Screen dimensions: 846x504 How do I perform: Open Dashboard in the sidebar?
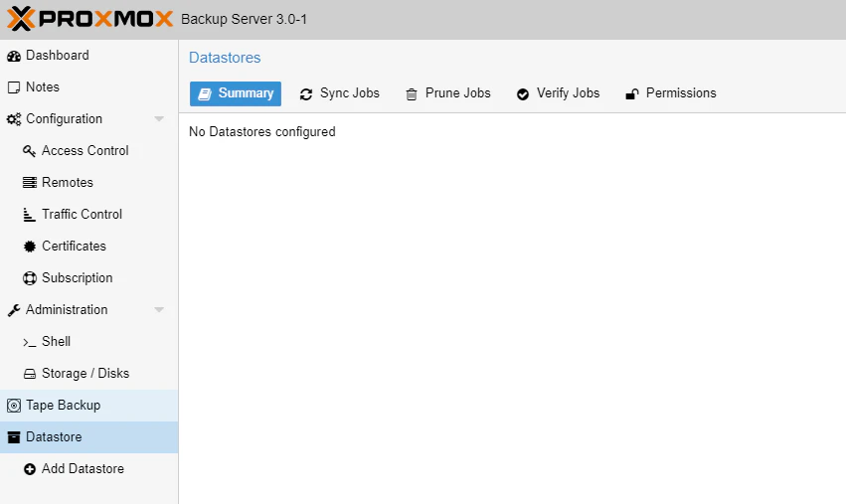coord(89,56)
